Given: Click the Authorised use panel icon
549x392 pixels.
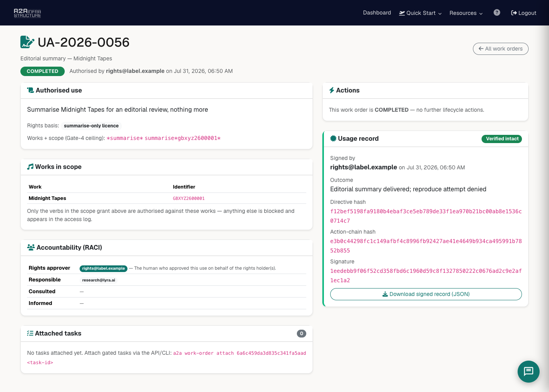Looking at the screenshot, I should coord(30,90).
